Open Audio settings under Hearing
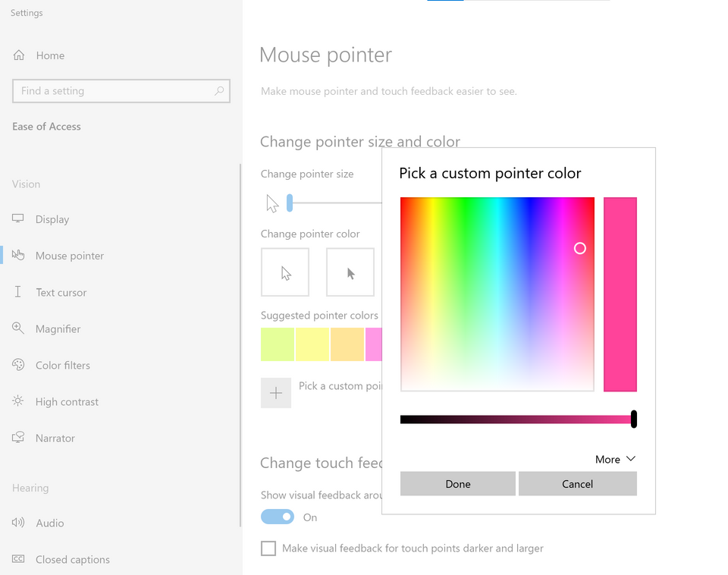This screenshot has width=728, height=575. point(49,523)
